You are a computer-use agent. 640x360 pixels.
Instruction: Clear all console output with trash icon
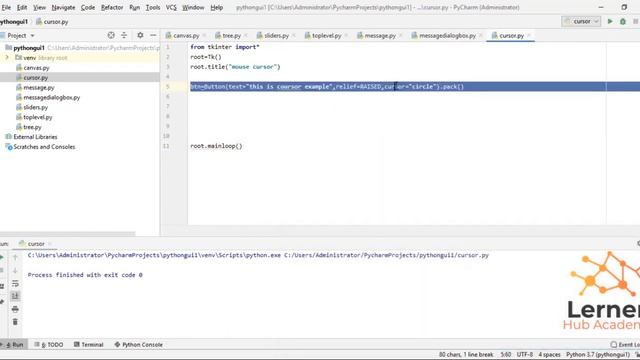15,322
